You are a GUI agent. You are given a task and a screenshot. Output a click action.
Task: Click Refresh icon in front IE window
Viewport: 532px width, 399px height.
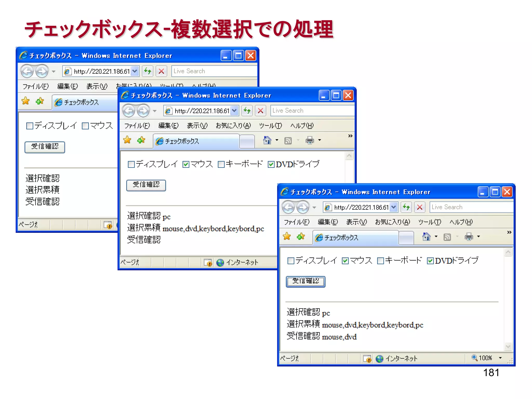pyautogui.click(x=406, y=207)
